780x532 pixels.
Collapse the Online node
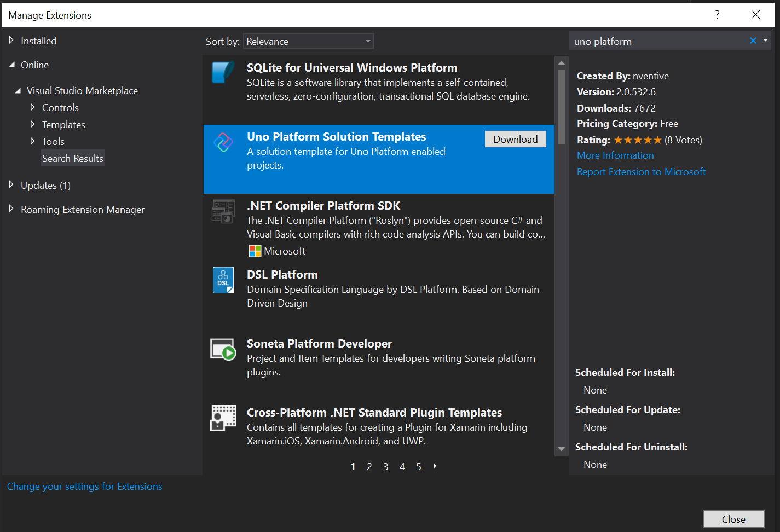click(x=11, y=65)
